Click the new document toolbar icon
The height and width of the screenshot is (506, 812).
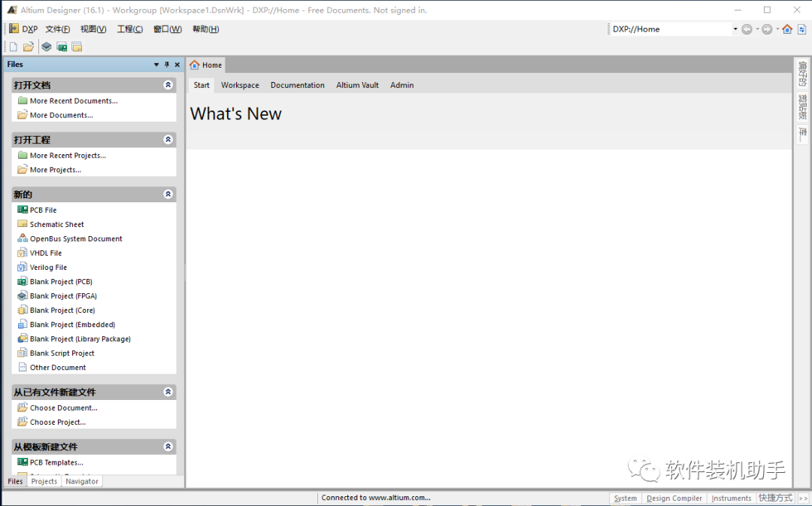tap(14, 47)
